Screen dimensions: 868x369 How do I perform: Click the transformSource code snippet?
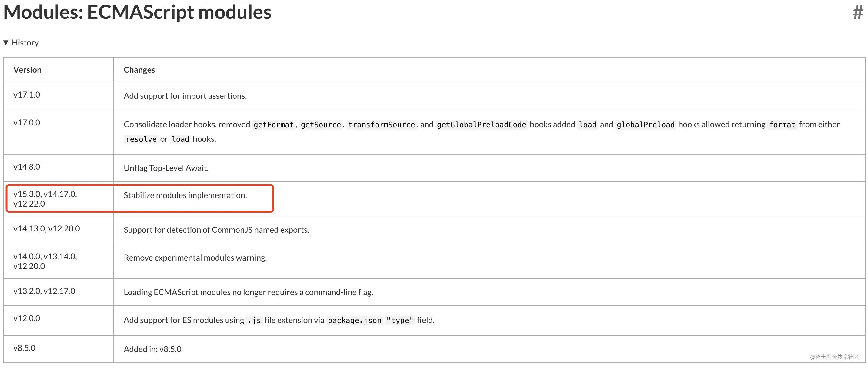[381, 125]
